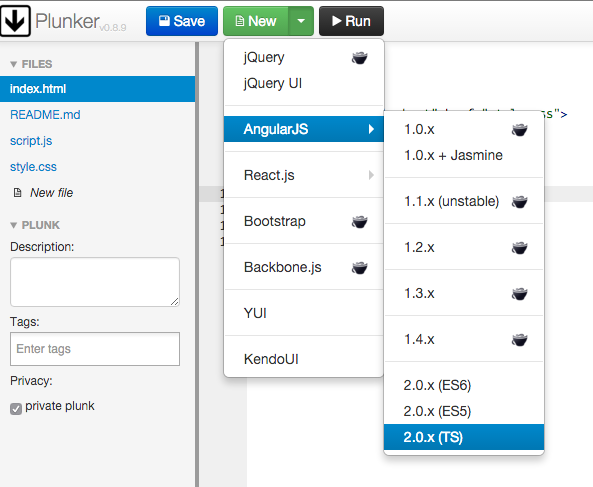Open the New button dropdown arrow
The width and height of the screenshot is (593, 487).
point(301,21)
